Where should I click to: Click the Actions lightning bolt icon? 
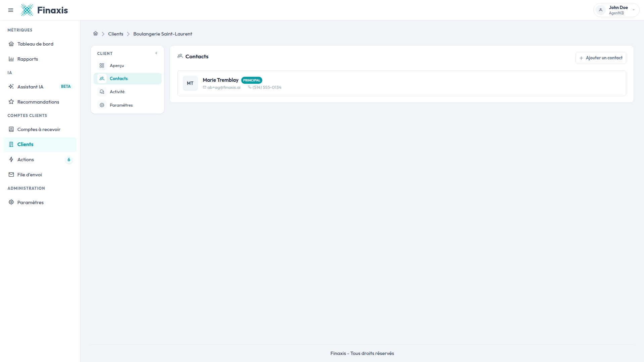click(x=11, y=160)
